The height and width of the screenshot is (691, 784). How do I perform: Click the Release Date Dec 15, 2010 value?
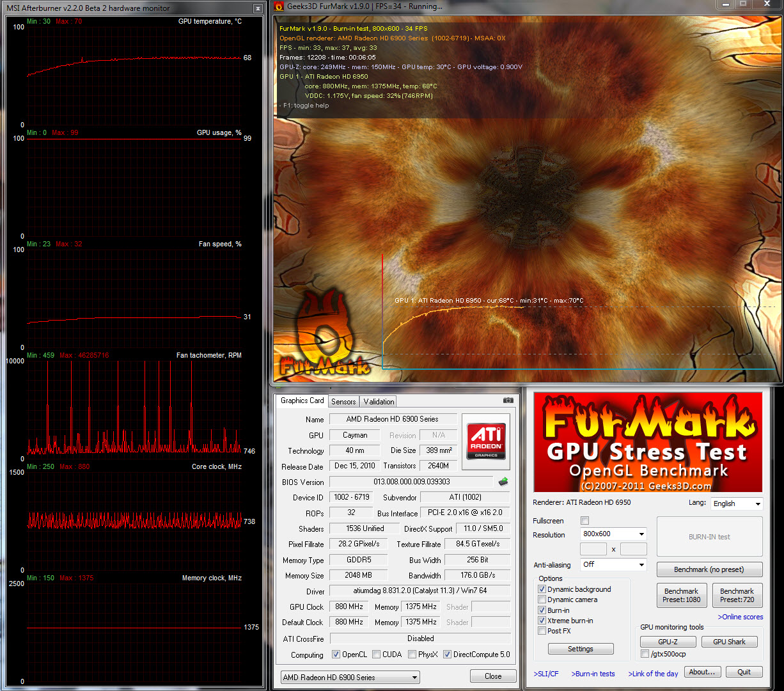click(x=354, y=466)
